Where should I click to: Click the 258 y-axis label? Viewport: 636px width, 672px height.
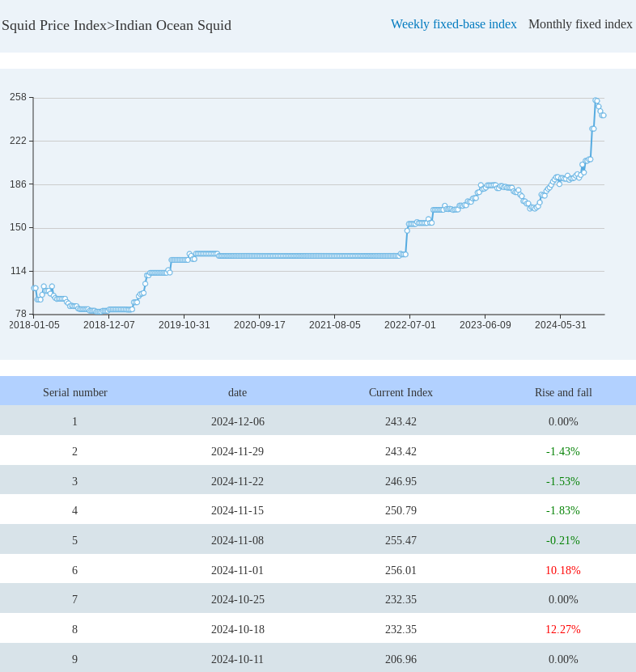[18, 97]
